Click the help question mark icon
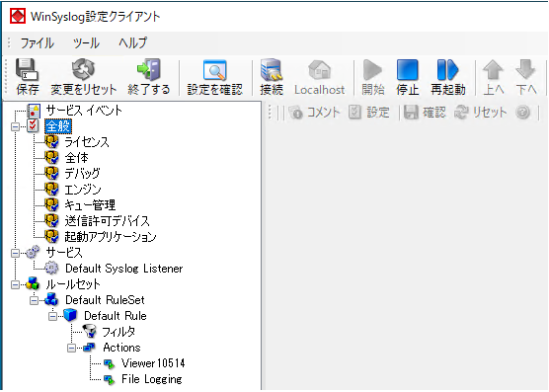The width and height of the screenshot is (549, 392). (x=522, y=113)
